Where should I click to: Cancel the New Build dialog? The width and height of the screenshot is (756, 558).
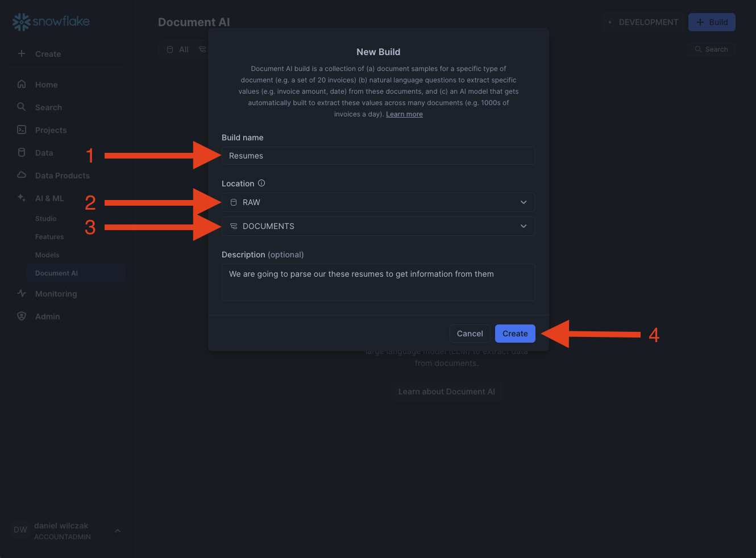pos(470,334)
